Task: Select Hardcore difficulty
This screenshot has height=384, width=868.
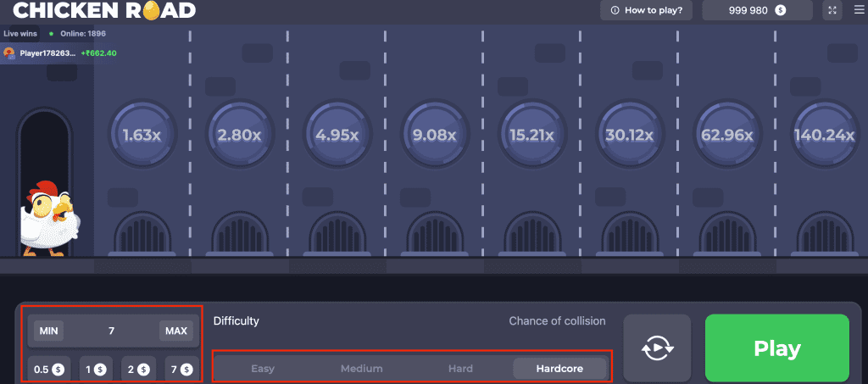Action: (x=560, y=369)
